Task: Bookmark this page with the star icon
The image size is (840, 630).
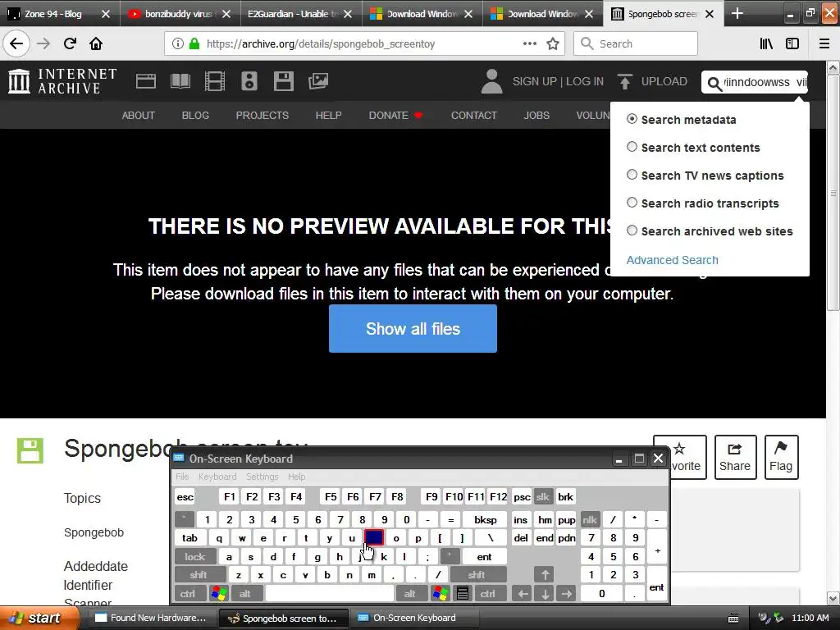Action: click(x=553, y=44)
